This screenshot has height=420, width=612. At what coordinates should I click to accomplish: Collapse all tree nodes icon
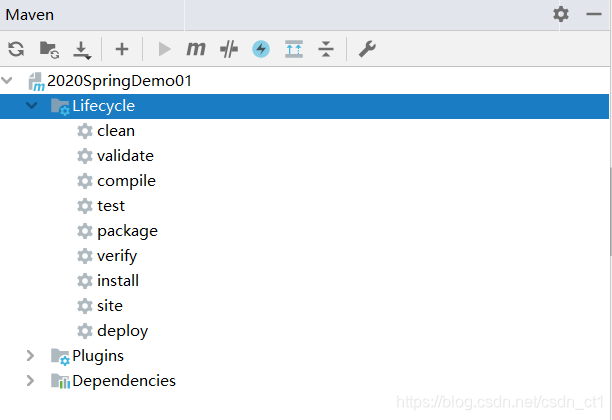click(x=326, y=49)
